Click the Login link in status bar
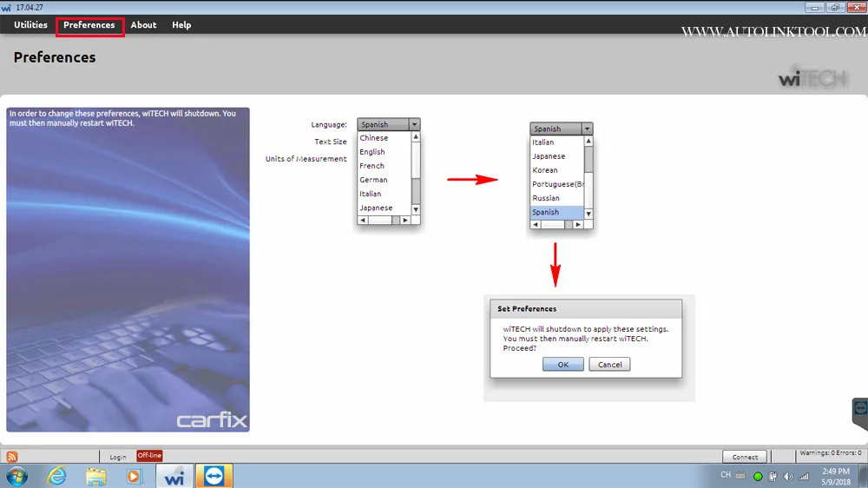Screen dimensions: 868x488 tap(117, 457)
